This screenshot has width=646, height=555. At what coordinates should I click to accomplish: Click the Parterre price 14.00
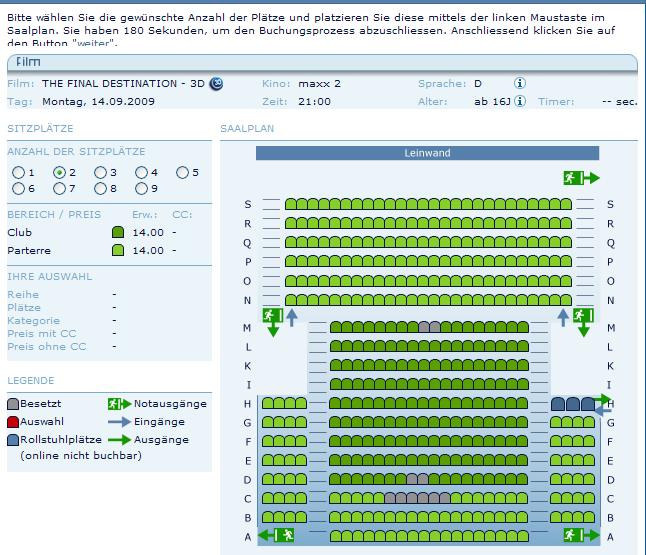click(148, 251)
